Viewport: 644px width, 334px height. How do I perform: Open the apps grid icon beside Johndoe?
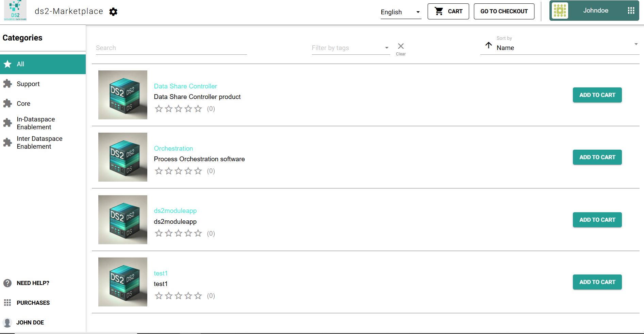click(x=631, y=11)
